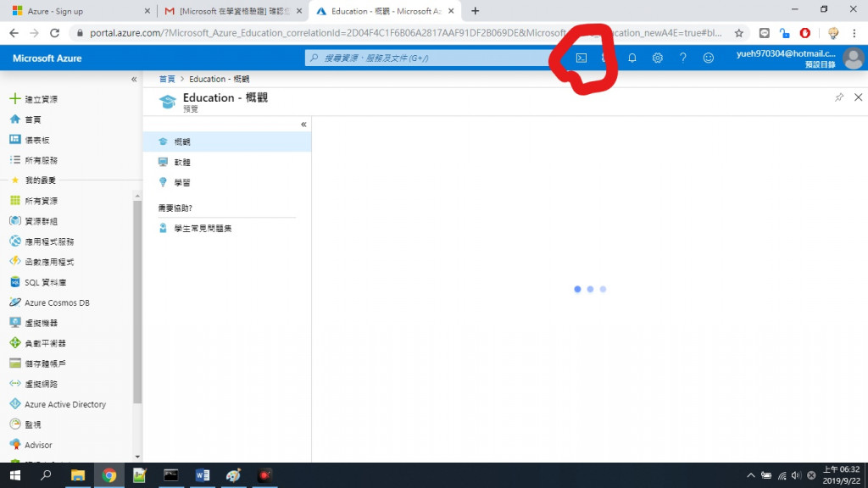Bookmark this page with star icon
Image resolution: width=868 pixels, height=488 pixels.
[x=738, y=33]
